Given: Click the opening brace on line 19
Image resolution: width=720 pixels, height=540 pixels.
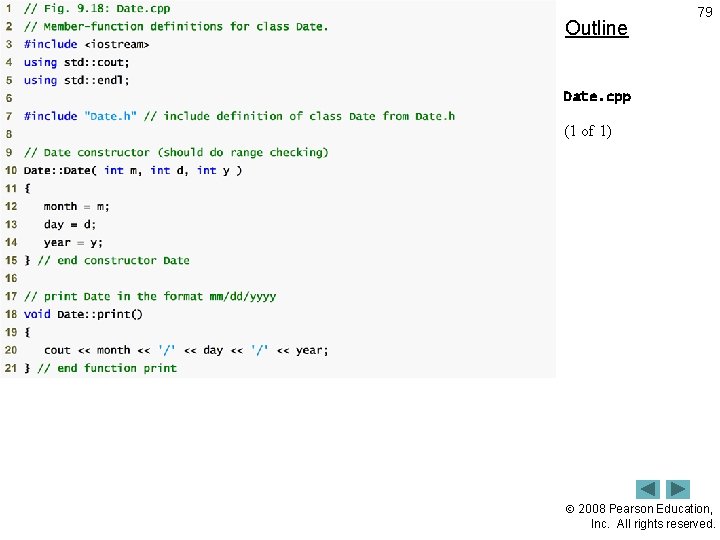Looking at the screenshot, I should 27,332.
